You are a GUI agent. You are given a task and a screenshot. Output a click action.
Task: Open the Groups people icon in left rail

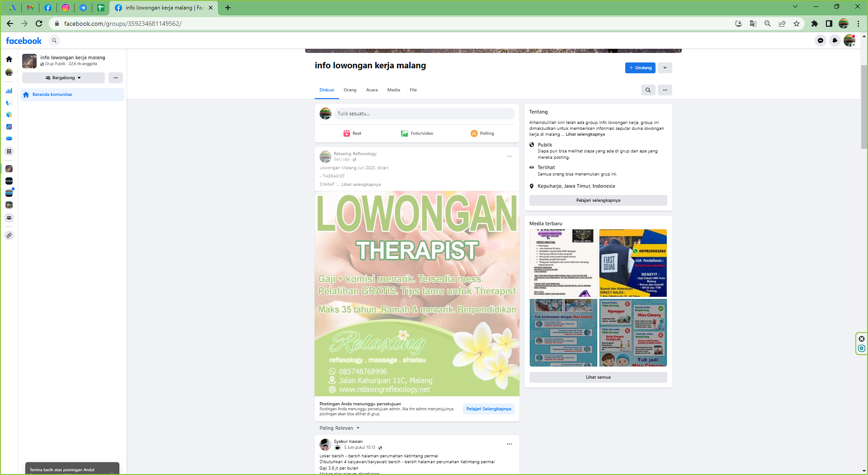pos(9,218)
